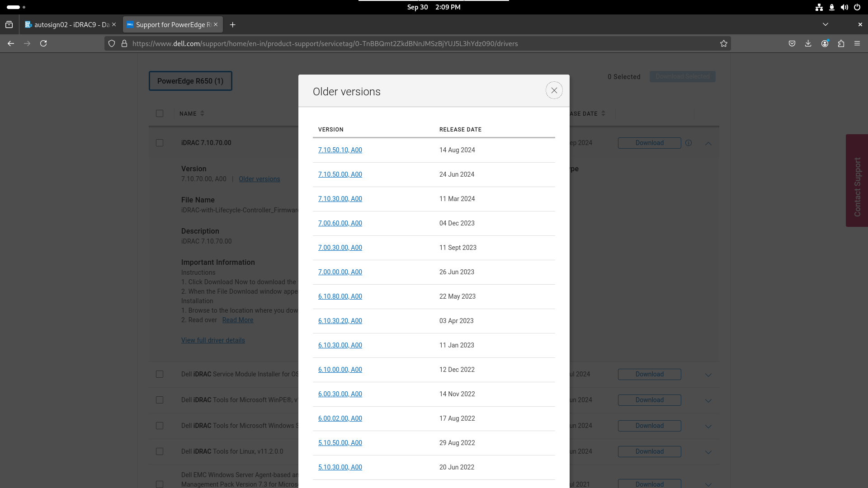Open version 7.10.30.00, A00 link
The width and height of the screenshot is (868, 488).
pyautogui.click(x=340, y=199)
